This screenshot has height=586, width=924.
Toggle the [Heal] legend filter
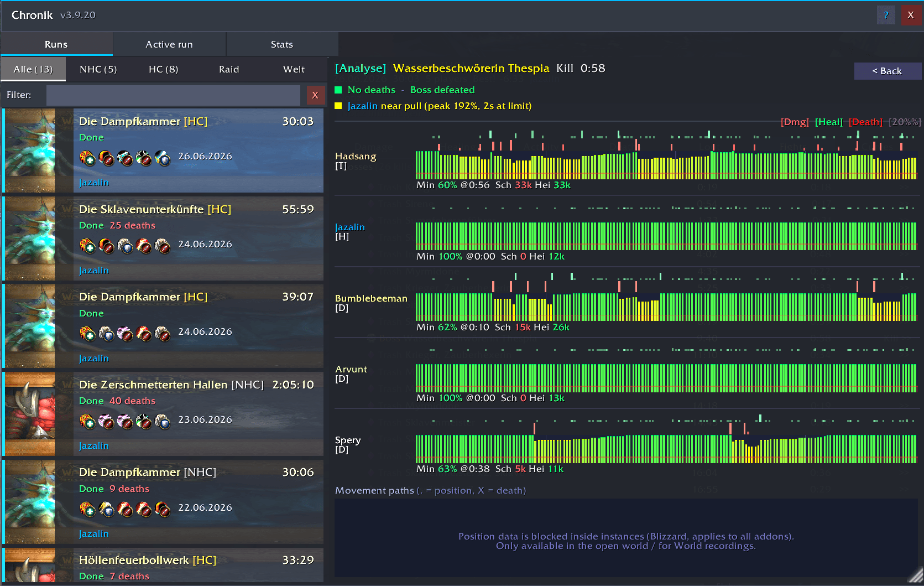(829, 122)
